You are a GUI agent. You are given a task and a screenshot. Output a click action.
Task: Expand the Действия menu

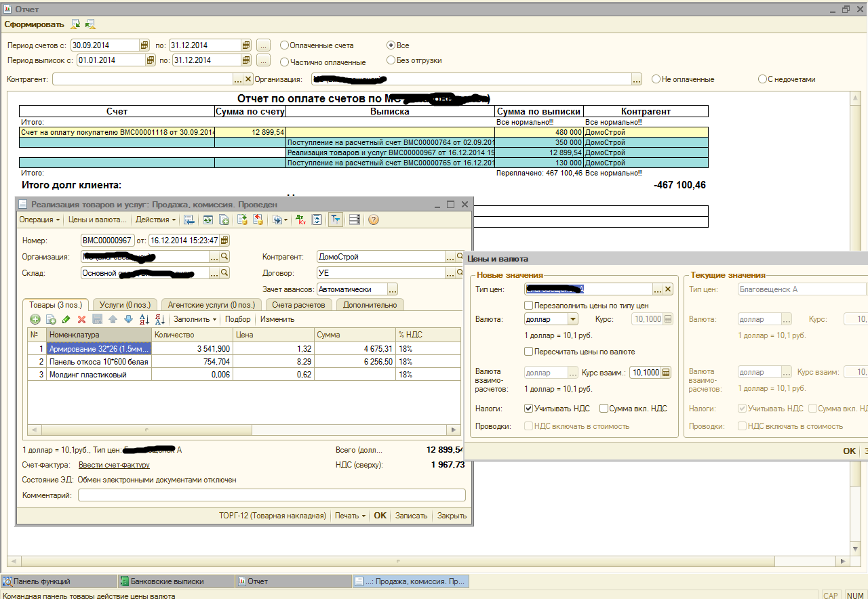(156, 220)
